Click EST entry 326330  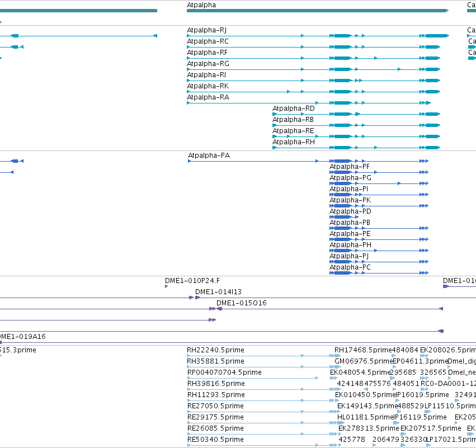point(414,440)
